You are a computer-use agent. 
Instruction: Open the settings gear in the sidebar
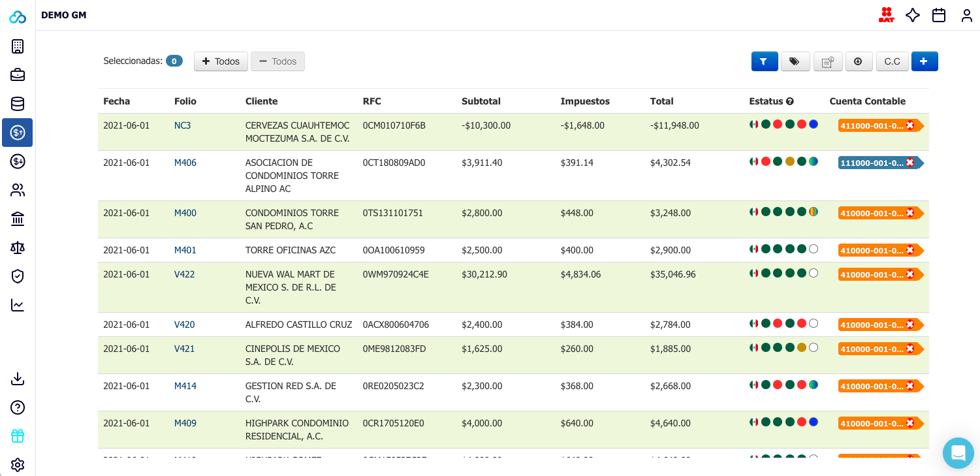point(18,465)
